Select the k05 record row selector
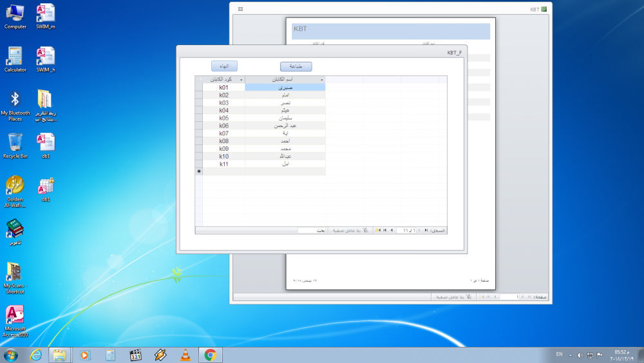The height and width of the screenshot is (363, 644). [198, 118]
